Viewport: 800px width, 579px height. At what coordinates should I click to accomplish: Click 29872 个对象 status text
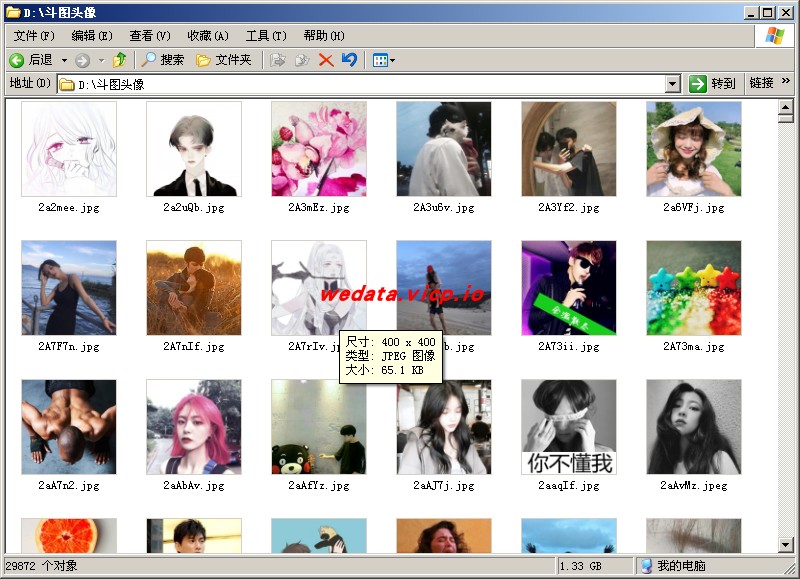(41, 566)
